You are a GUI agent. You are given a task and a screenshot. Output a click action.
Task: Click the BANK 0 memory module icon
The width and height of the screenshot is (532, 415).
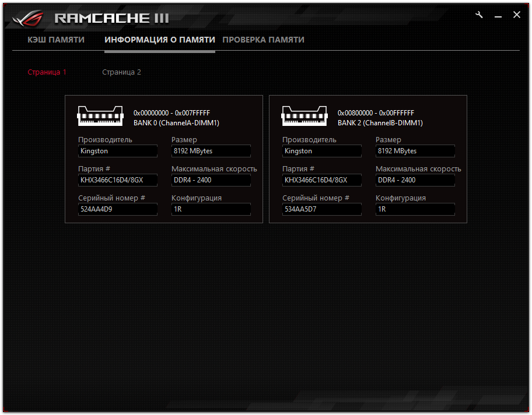point(100,117)
